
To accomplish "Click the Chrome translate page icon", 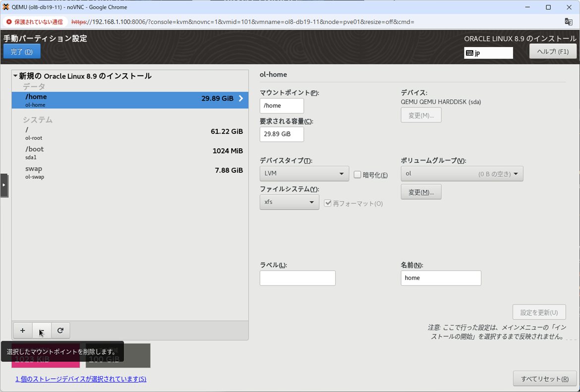I will (x=569, y=22).
